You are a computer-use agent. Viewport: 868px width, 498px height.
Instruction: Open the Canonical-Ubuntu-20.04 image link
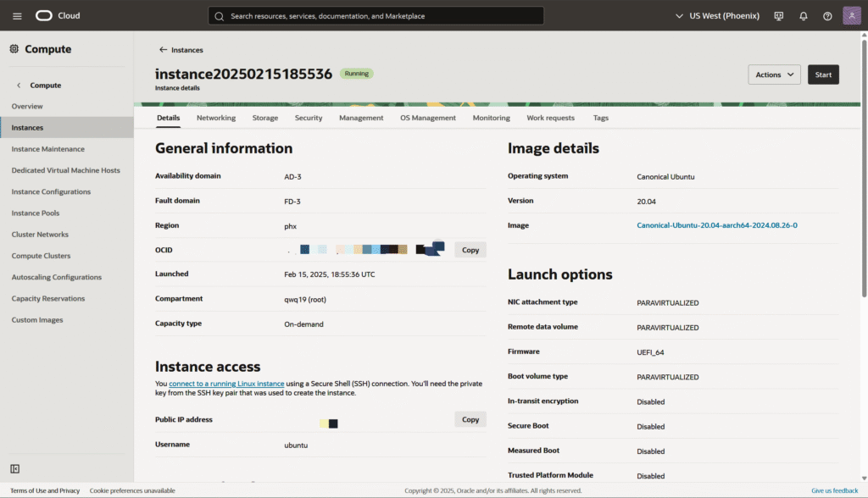tap(717, 225)
